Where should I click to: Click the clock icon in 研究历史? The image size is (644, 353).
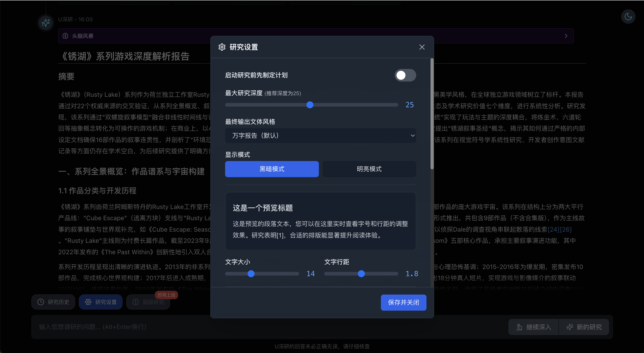(41, 302)
